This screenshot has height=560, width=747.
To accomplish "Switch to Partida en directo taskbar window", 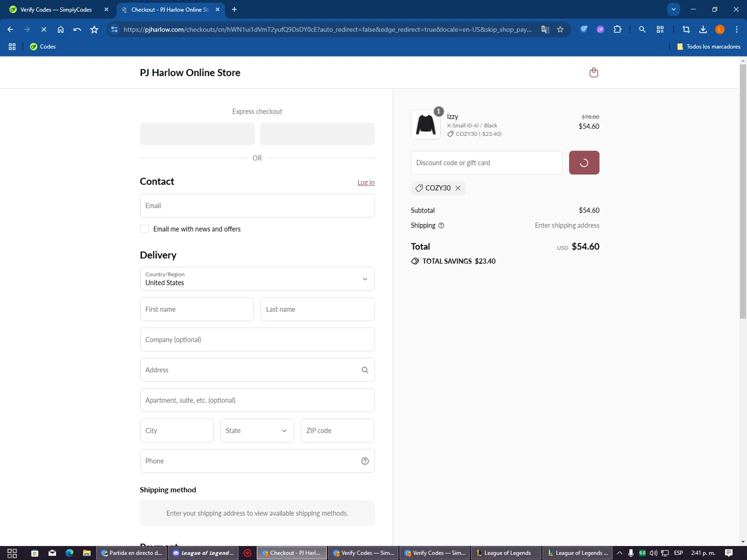I will coord(131,553).
